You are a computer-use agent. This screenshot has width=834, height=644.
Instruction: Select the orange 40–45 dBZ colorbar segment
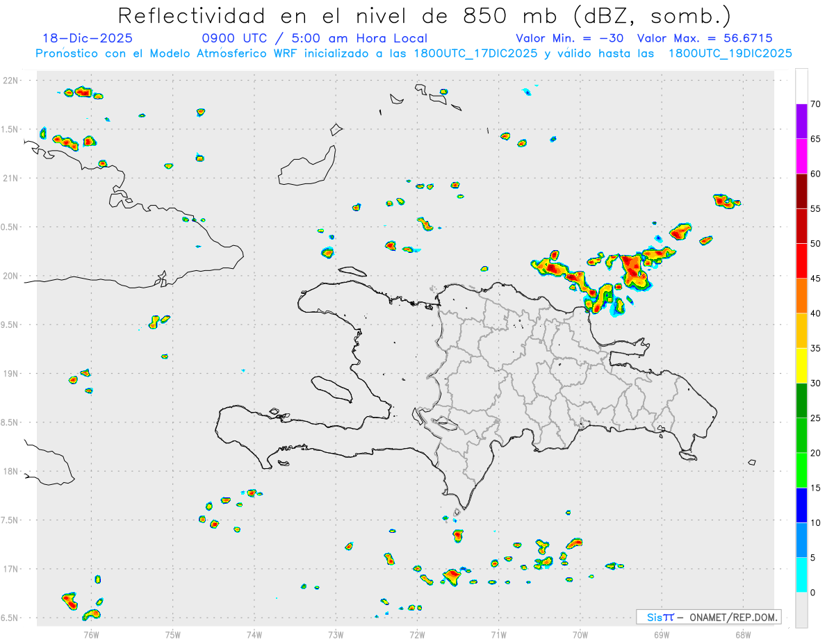[x=801, y=296]
